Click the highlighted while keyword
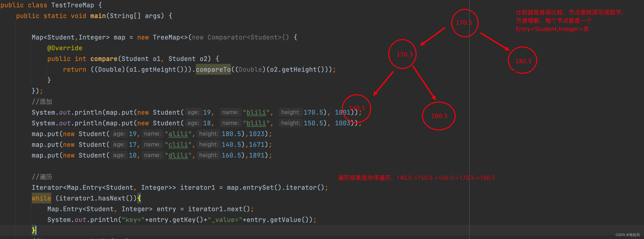644x239 pixels. click(41, 198)
